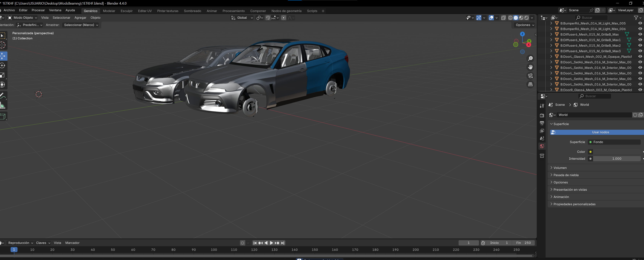Image resolution: width=644 pixels, height=260 pixels.
Task: Click the Usar nodos button
Action: [x=600, y=132]
